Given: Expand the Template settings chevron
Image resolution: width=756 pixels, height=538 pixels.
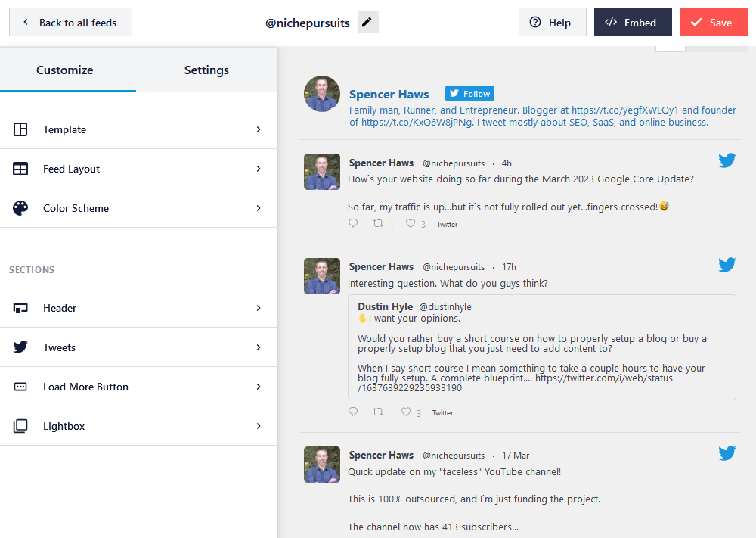Looking at the screenshot, I should (x=259, y=129).
